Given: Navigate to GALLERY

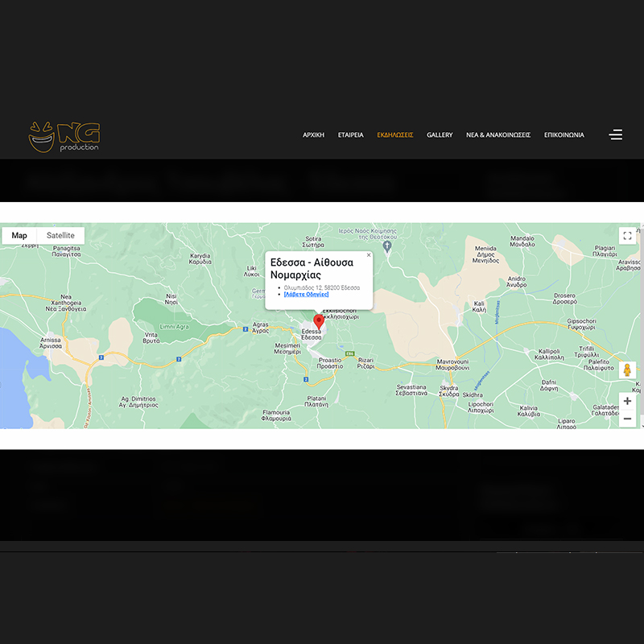Looking at the screenshot, I should (x=440, y=135).
